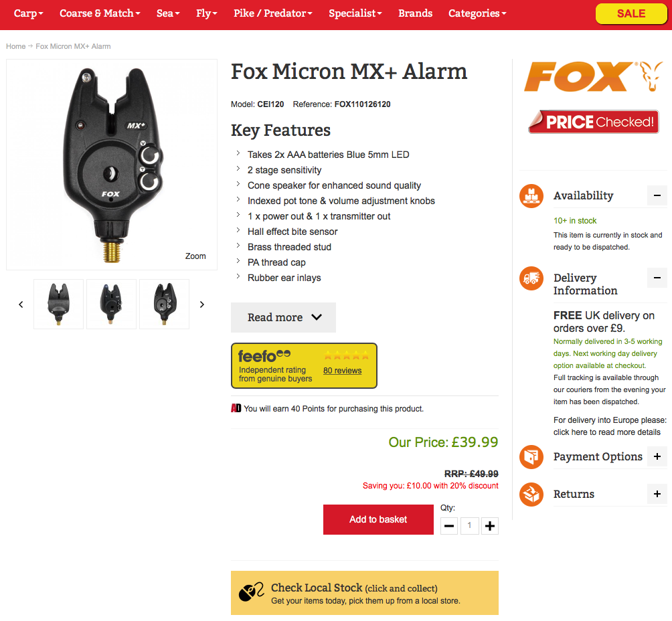Viewport: 672px width, 621px height.
Task: Collapse the Delivery Information section
Action: pyautogui.click(x=657, y=278)
